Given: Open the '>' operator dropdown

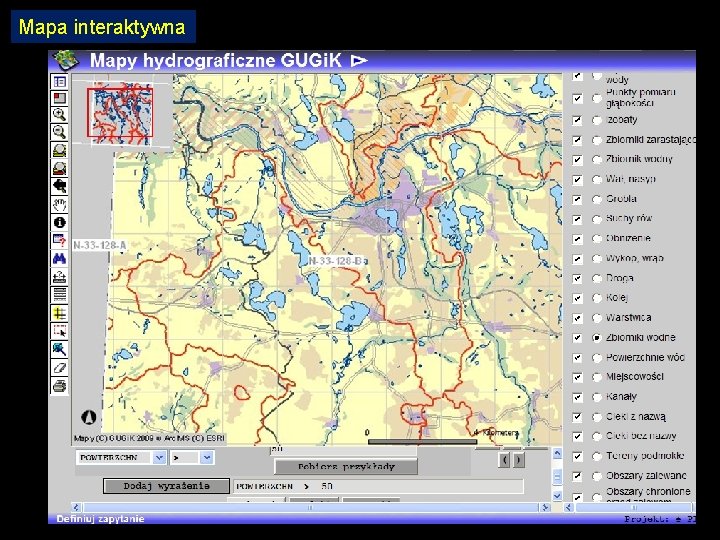Looking at the screenshot, I should pyautogui.click(x=207, y=457).
